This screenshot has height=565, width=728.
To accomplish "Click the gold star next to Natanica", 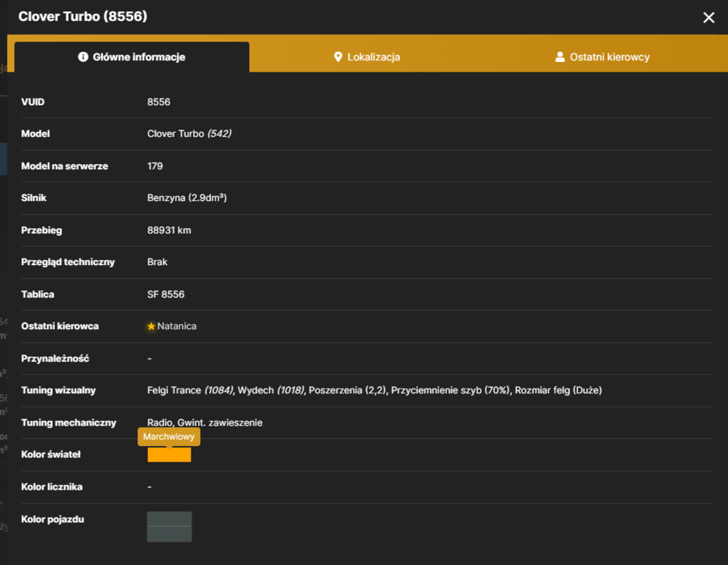I will (x=151, y=326).
